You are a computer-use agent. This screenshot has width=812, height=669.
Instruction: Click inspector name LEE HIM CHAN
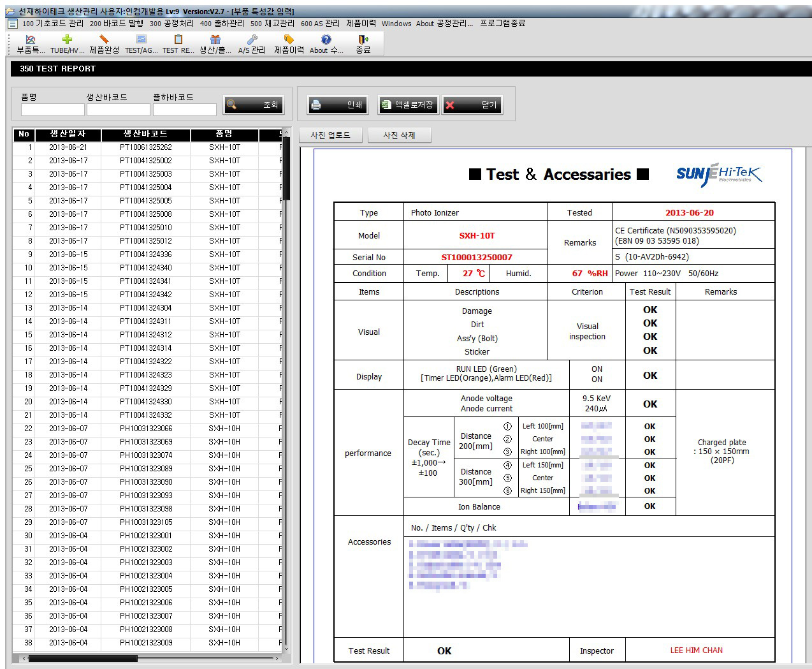point(697,651)
